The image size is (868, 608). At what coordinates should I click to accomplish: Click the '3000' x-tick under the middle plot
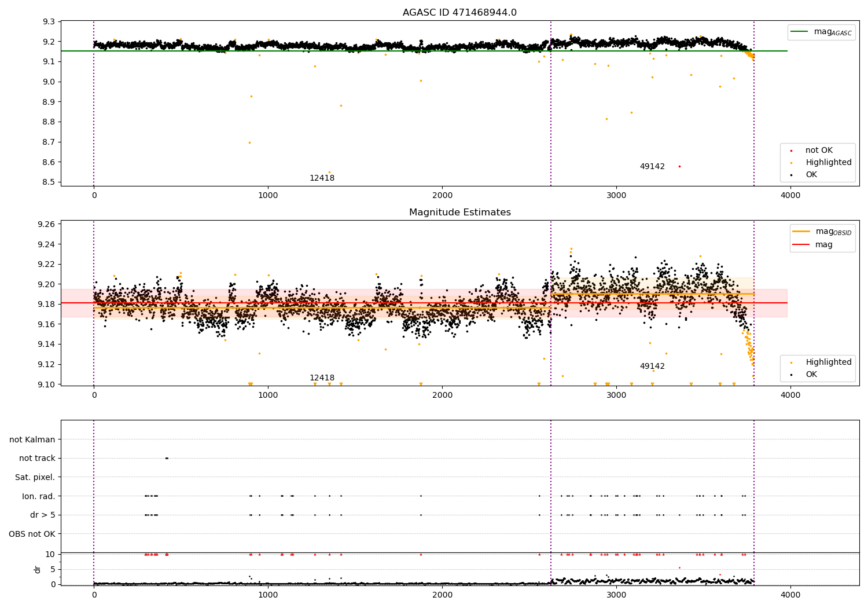coord(616,395)
